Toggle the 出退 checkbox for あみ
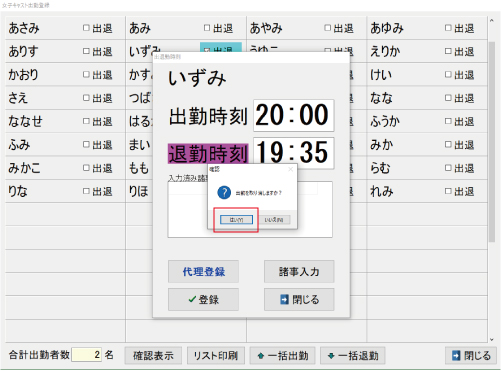This screenshot has width=501, height=371. coord(207,28)
